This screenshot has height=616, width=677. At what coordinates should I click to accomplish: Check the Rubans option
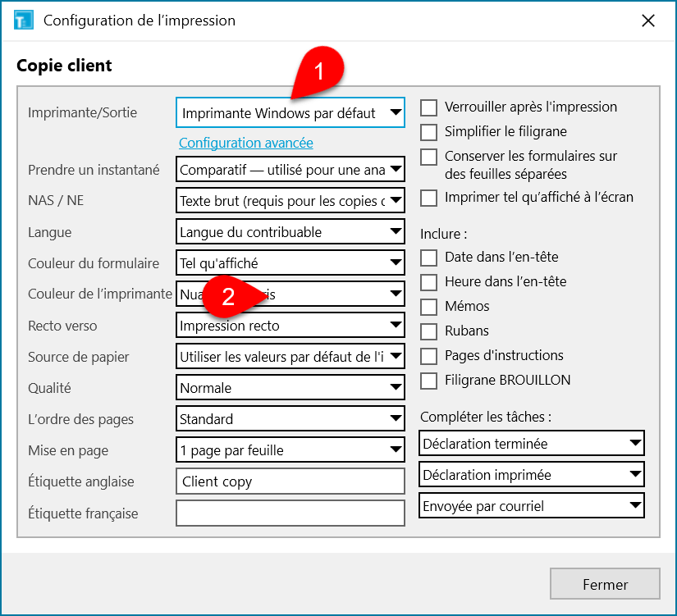pos(428,331)
